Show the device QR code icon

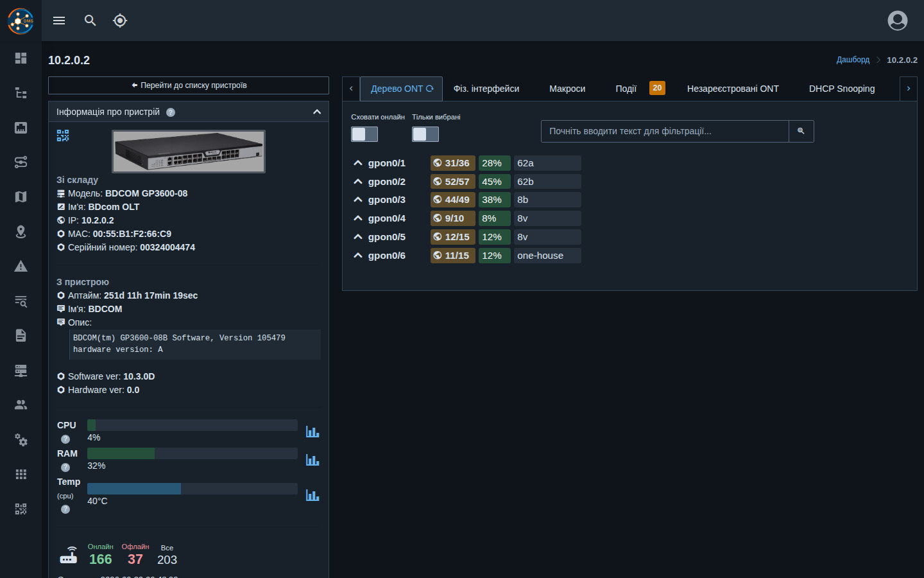coord(63,136)
